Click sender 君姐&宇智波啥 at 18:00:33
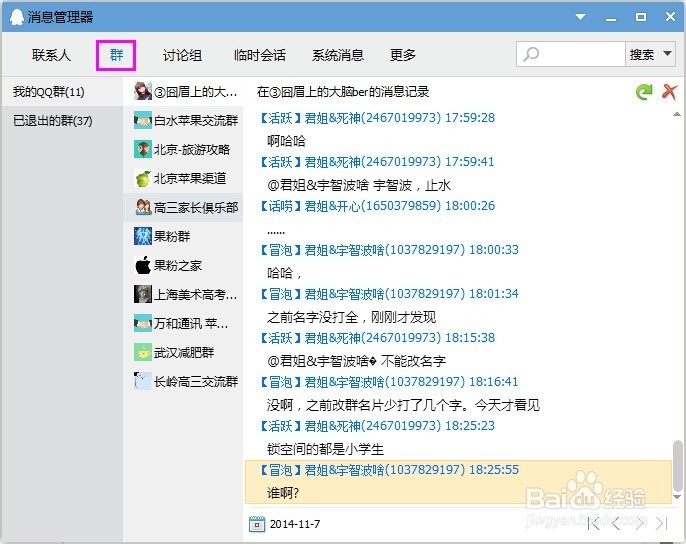 (x=390, y=250)
